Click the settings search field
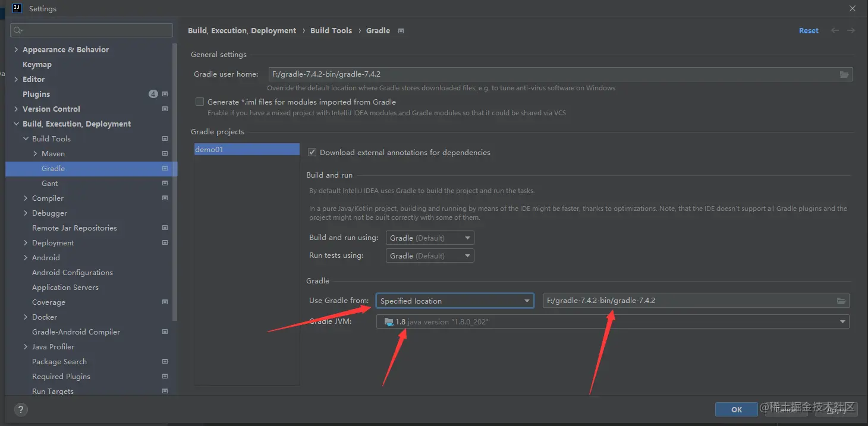This screenshot has width=868, height=426. tap(92, 30)
